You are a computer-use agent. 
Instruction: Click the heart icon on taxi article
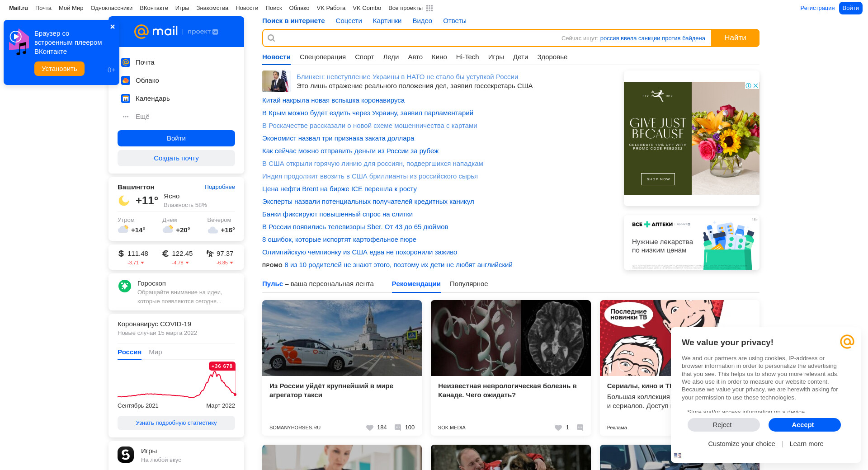[370, 428]
